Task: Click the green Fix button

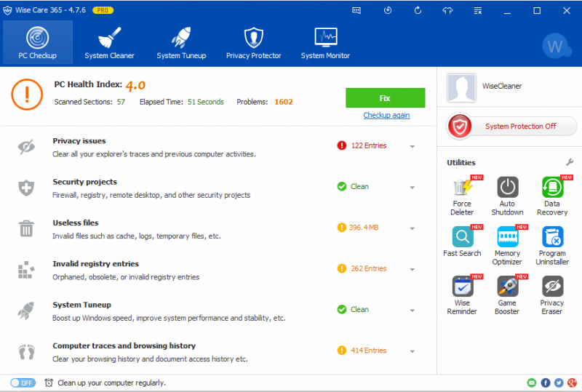Action: 386,98
